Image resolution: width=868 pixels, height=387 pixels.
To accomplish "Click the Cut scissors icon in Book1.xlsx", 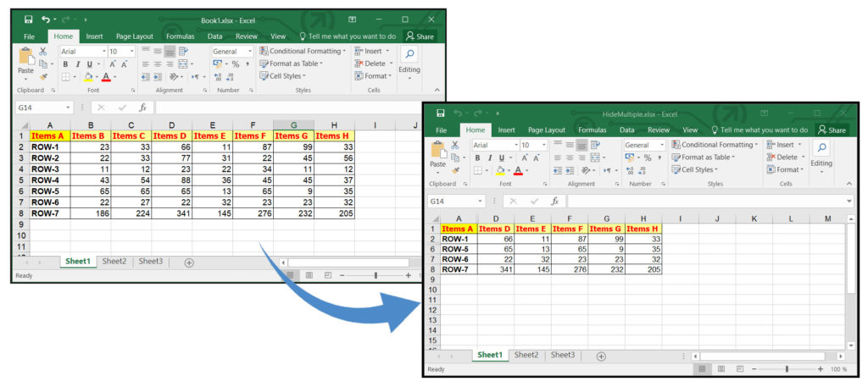I will [43, 52].
